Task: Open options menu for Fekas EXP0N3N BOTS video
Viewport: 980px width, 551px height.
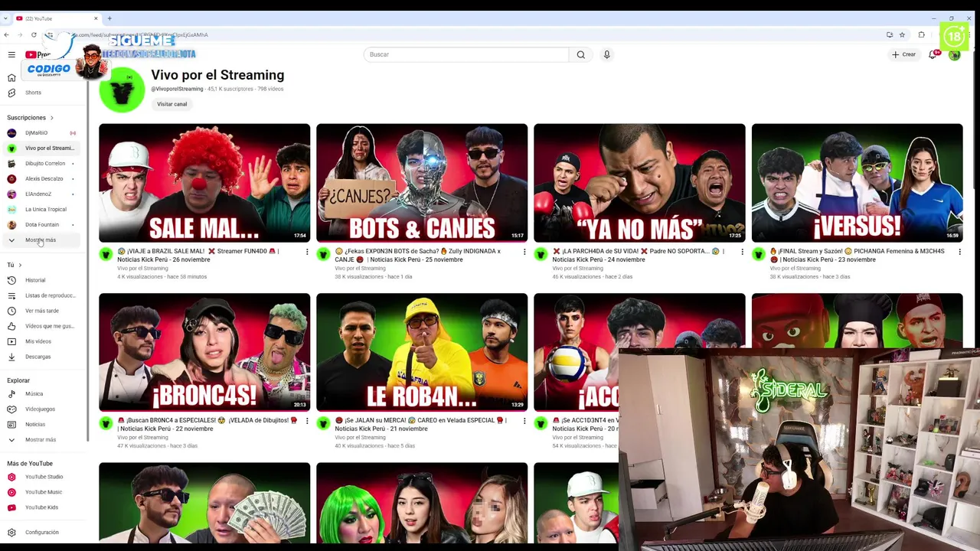Action: 524,252
